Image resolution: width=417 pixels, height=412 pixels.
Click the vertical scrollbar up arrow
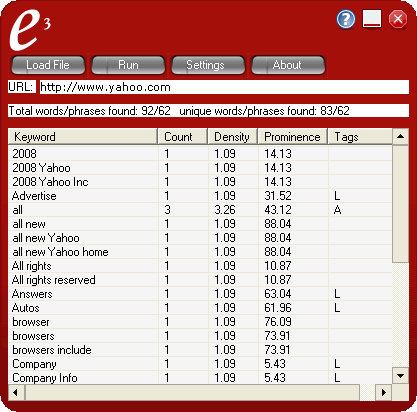tap(401, 136)
